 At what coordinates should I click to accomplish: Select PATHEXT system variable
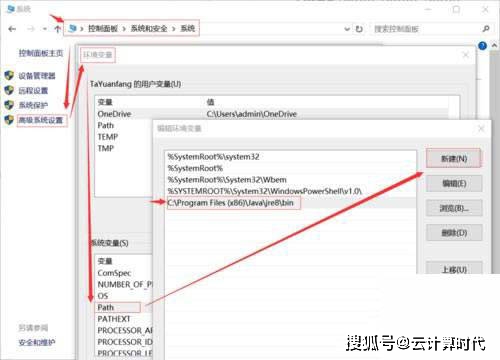114,319
